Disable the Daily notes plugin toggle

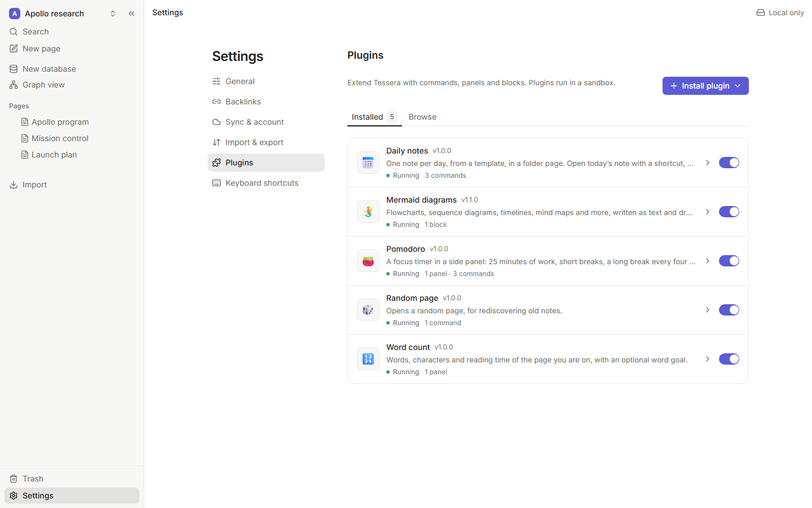tap(729, 163)
